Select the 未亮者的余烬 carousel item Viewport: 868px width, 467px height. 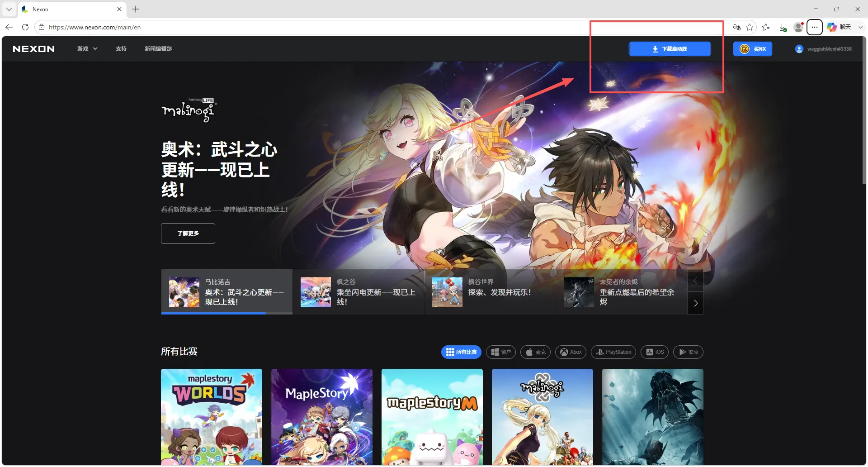click(x=622, y=292)
